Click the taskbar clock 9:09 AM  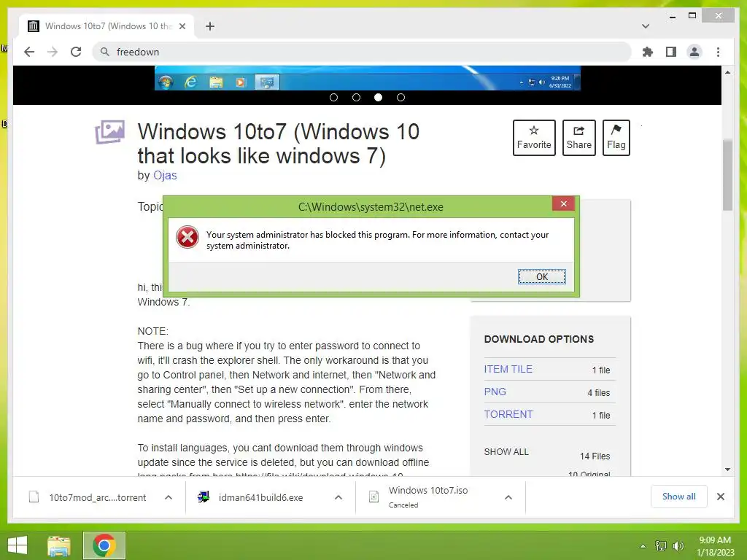click(x=715, y=540)
